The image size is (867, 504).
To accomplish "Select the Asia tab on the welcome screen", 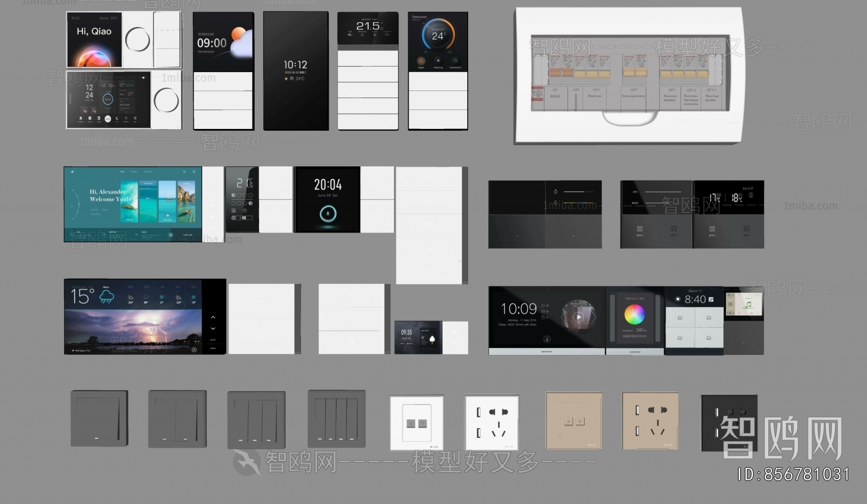I will pyautogui.click(x=122, y=171).
